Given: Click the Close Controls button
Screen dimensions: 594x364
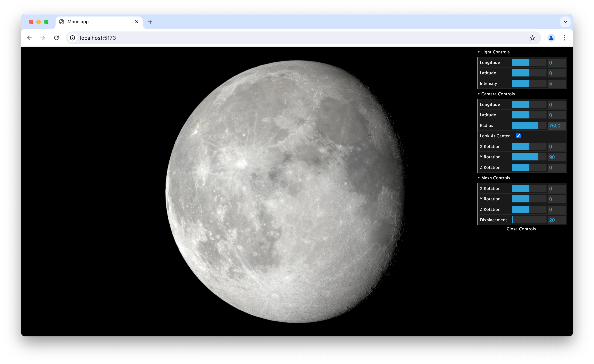Looking at the screenshot, I should [521, 229].
